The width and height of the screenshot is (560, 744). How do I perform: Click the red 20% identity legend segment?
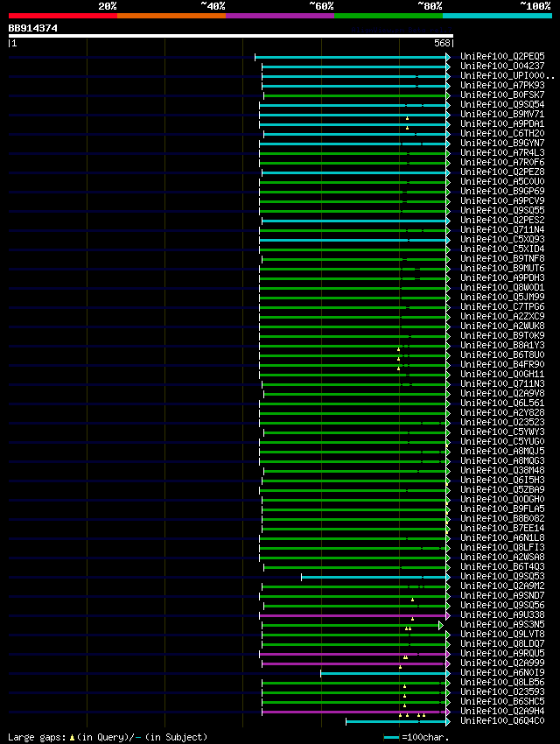63,16
